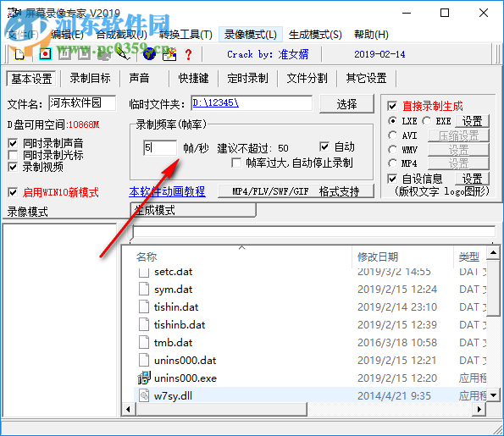Select the LXE format radio button
Image resolution: width=504 pixels, height=436 pixels.
[x=392, y=121]
